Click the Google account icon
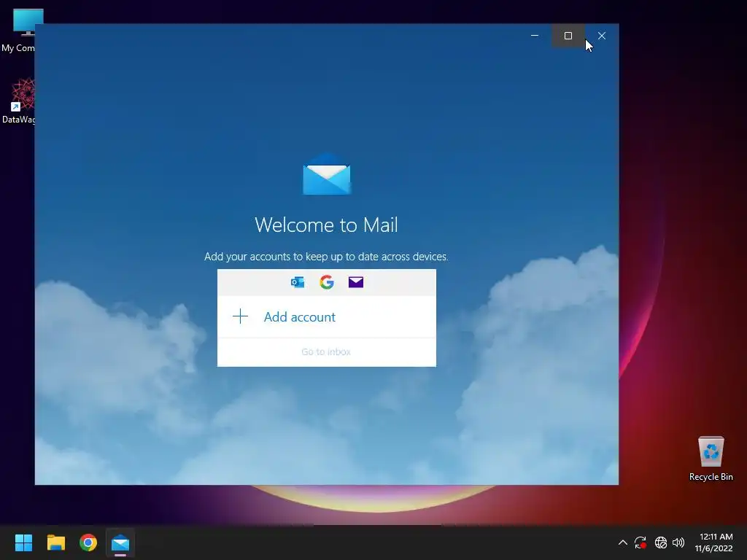The height and width of the screenshot is (560, 747). coord(327,282)
